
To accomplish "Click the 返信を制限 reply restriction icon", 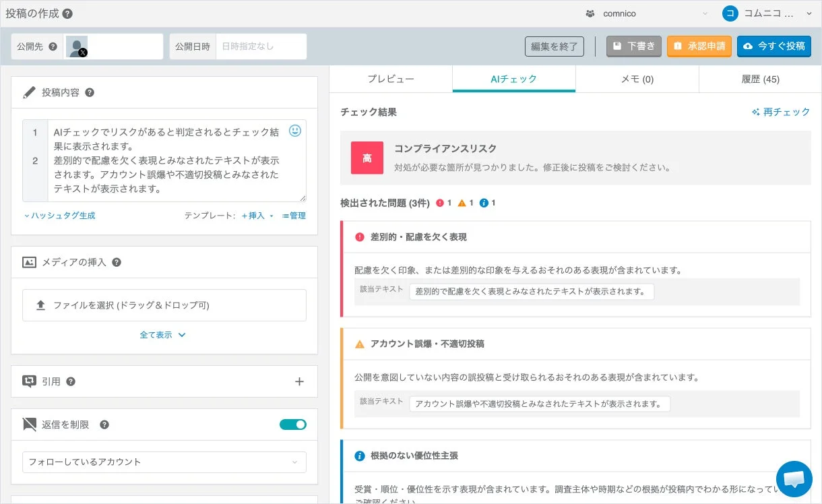I will point(29,424).
